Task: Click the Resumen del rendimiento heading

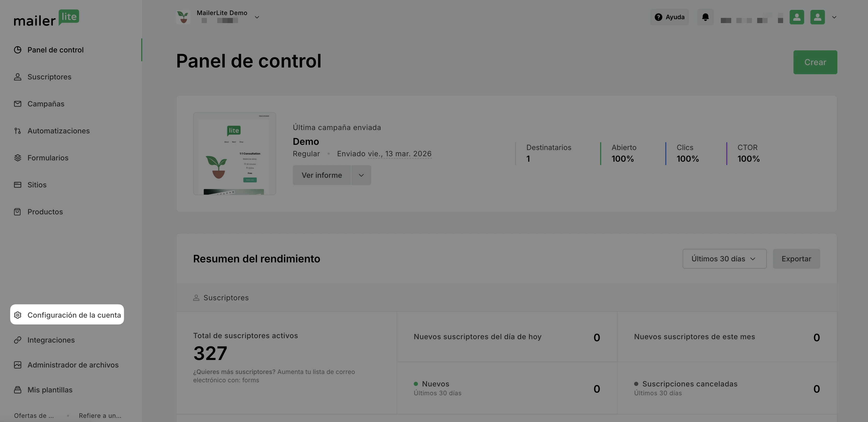Action: [x=256, y=259]
